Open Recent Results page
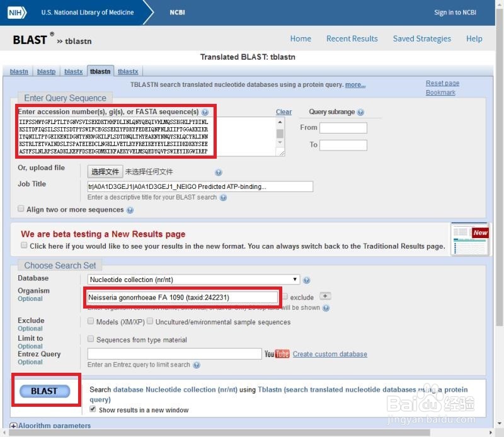This screenshot has height=437, width=504. (x=352, y=39)
